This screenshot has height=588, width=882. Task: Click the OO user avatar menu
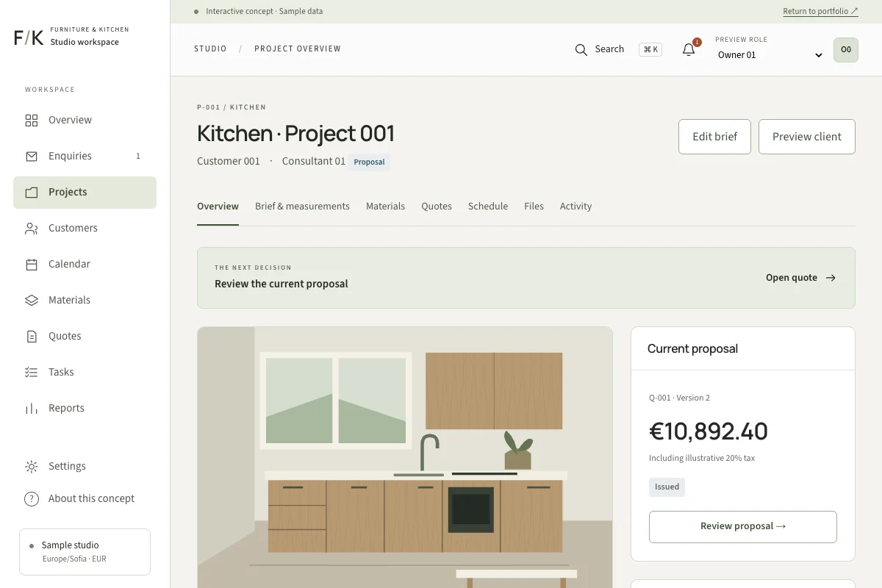point(846,49)
